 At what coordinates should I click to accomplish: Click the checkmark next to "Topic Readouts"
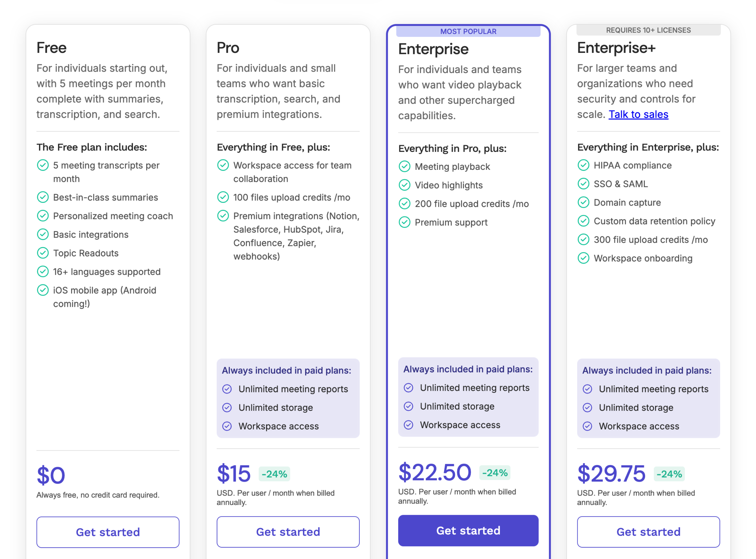coord(43,253)
